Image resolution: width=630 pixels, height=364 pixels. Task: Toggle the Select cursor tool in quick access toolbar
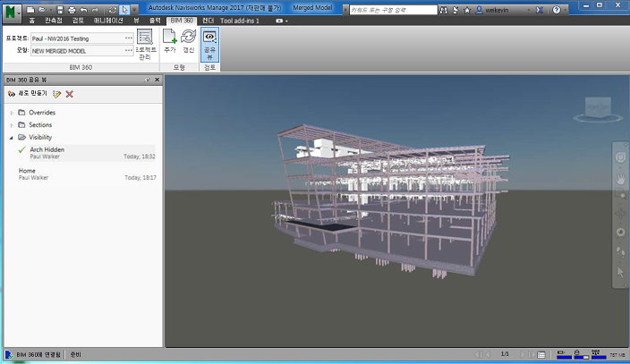pos(124,10)
